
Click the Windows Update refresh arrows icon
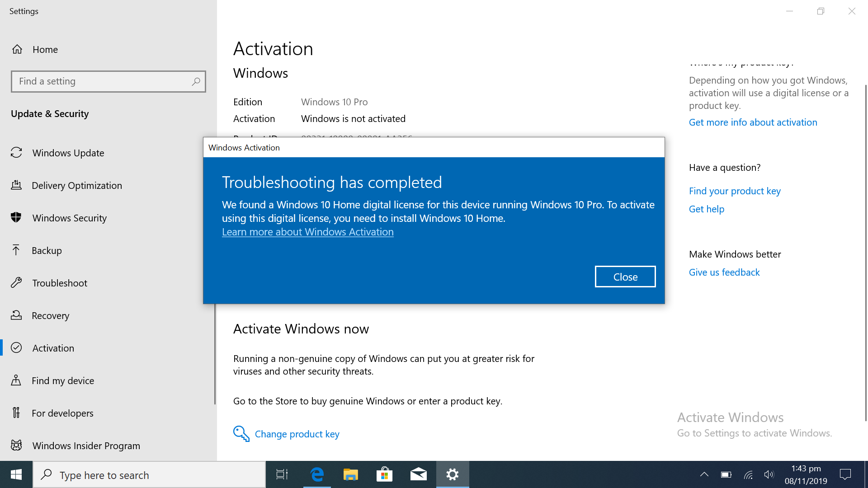click(x=16, y=153)
